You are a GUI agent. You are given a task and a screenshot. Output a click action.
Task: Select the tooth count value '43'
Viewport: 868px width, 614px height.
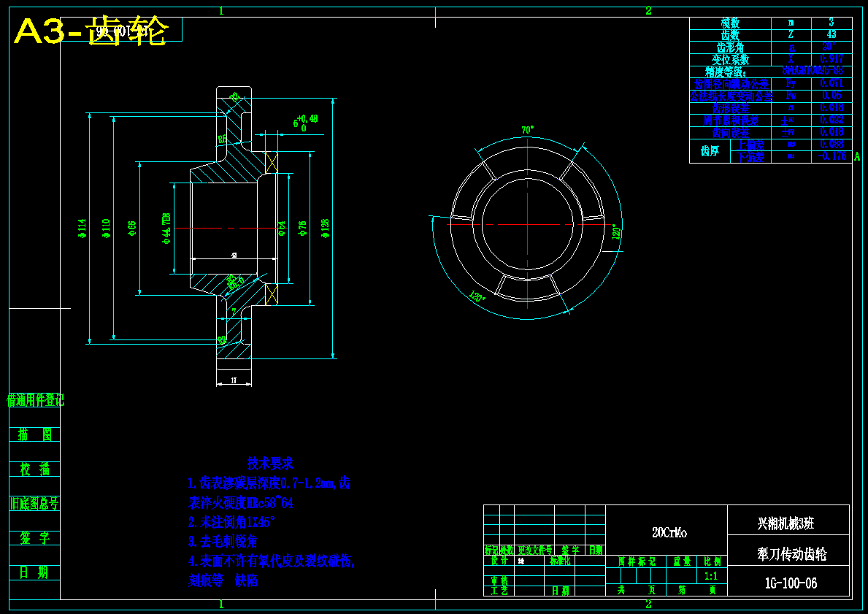[x=831, y=34]
